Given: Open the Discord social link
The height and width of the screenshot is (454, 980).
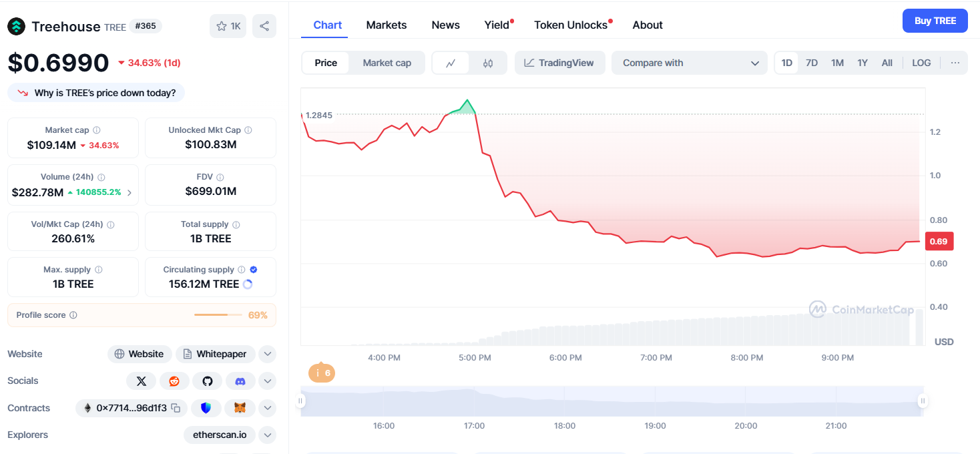Looking at the screenshot, I should point(240,381).
